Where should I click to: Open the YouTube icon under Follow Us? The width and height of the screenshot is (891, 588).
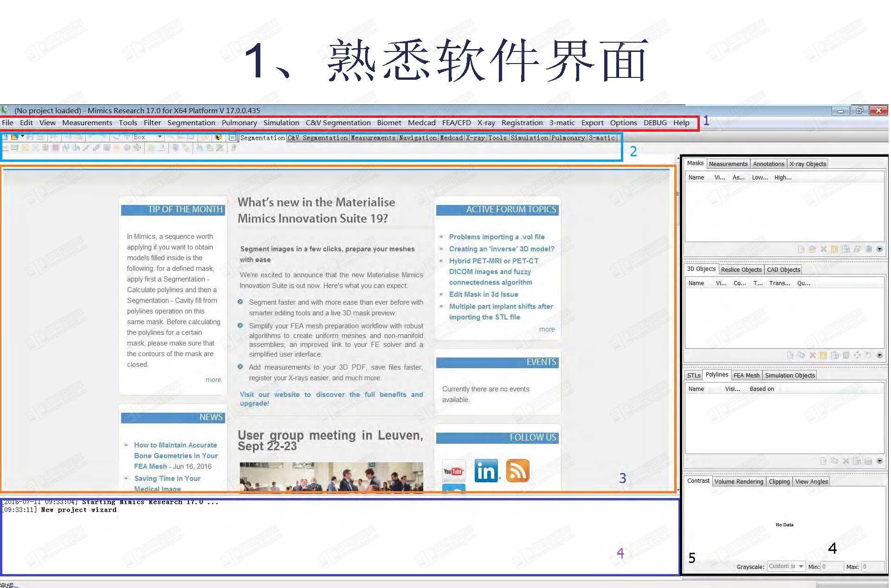453,471
